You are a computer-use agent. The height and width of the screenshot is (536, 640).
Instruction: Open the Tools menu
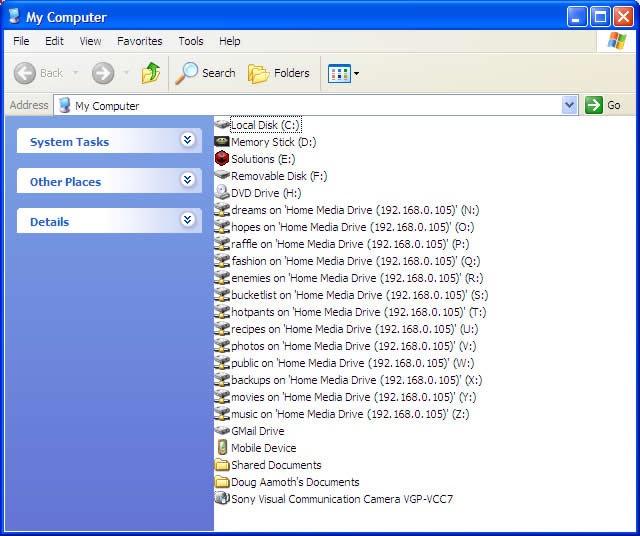tap(191, 41)
